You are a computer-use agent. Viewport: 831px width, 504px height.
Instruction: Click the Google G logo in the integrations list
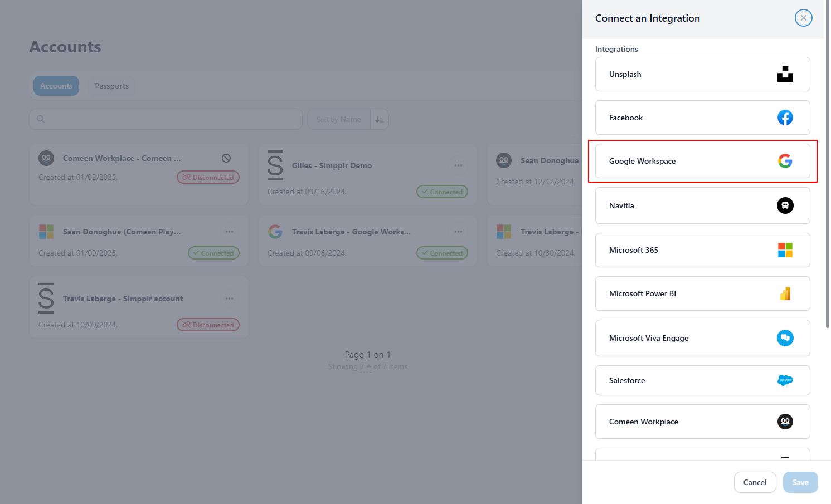point(785,161)
